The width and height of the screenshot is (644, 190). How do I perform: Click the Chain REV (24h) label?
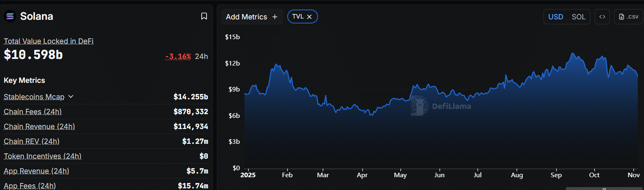(x=32, y=141)
